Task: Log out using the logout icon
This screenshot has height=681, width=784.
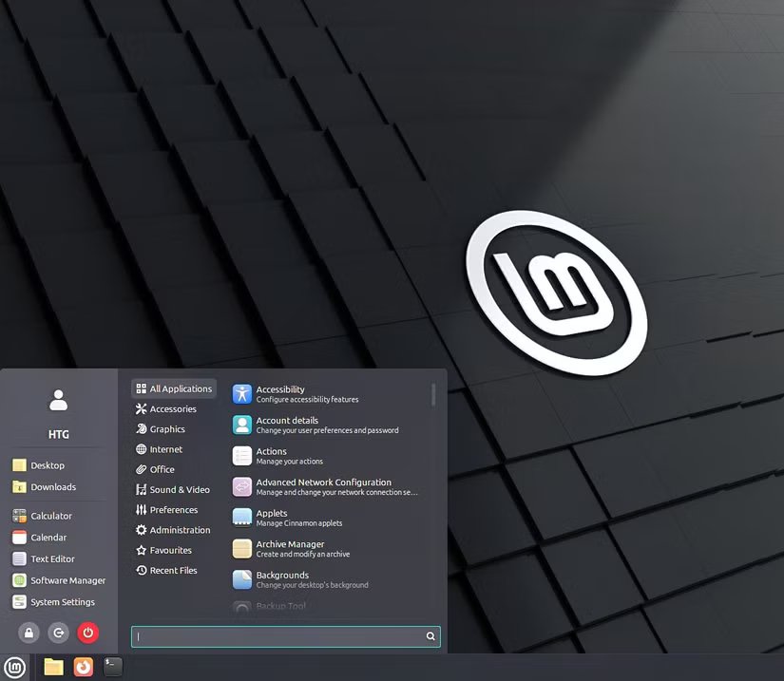Action: (x=58, y=632)
